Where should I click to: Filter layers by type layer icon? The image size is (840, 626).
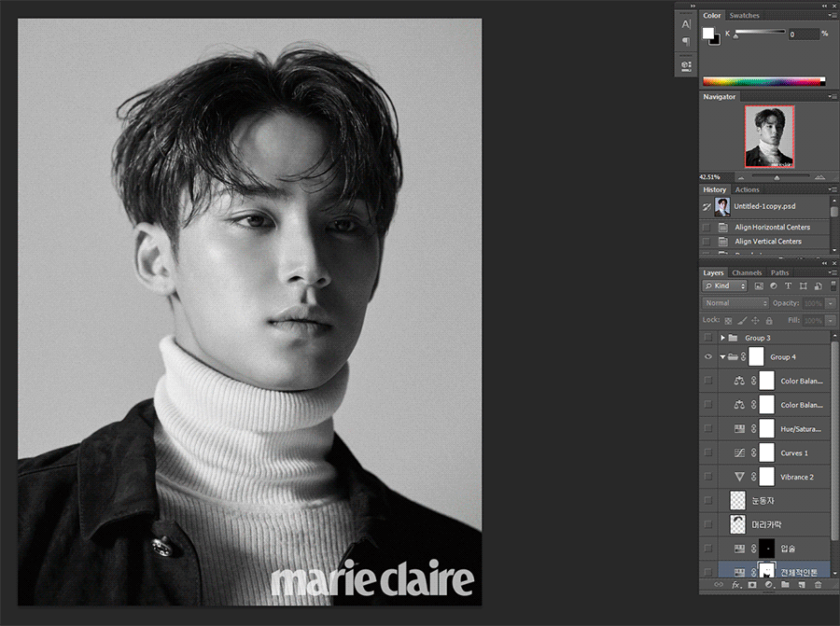(x=788, y=286)
